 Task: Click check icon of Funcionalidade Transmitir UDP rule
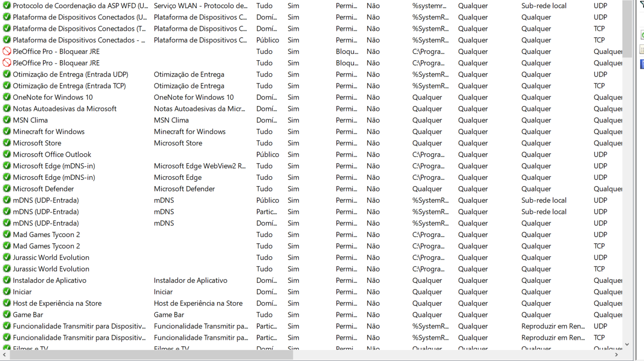click(x=7, y=326)
